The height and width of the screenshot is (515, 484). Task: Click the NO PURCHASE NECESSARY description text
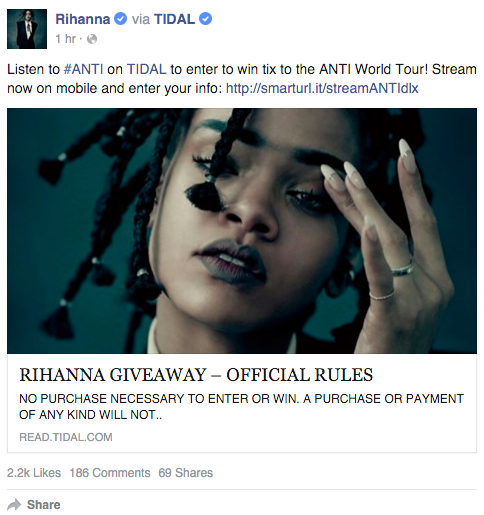click(x=241, y=407)
